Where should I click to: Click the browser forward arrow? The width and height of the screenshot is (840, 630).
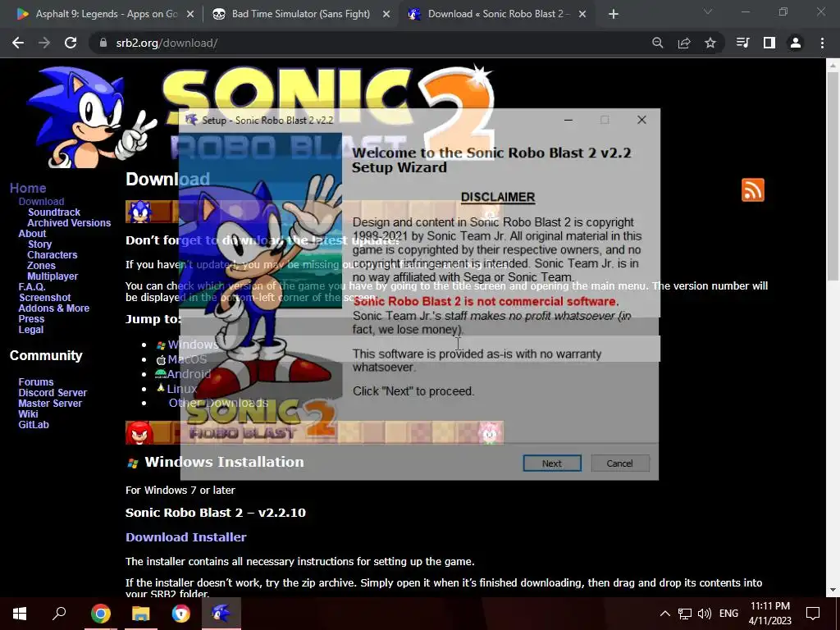coord(44,43)
